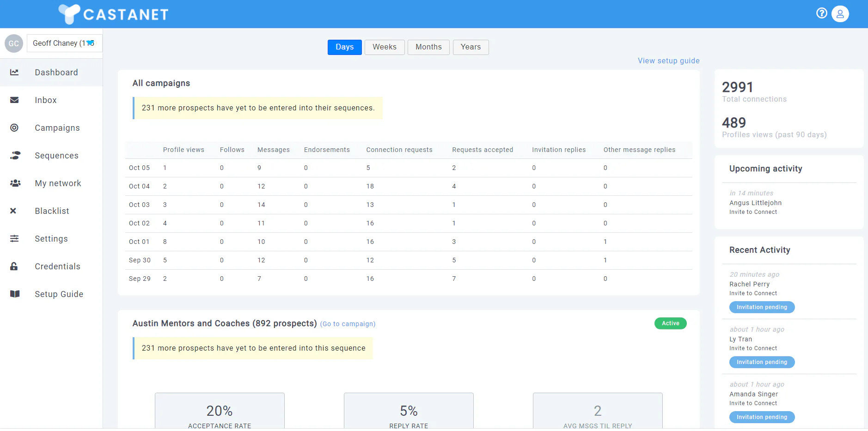Select the Years time range

[x=471, y=47]
